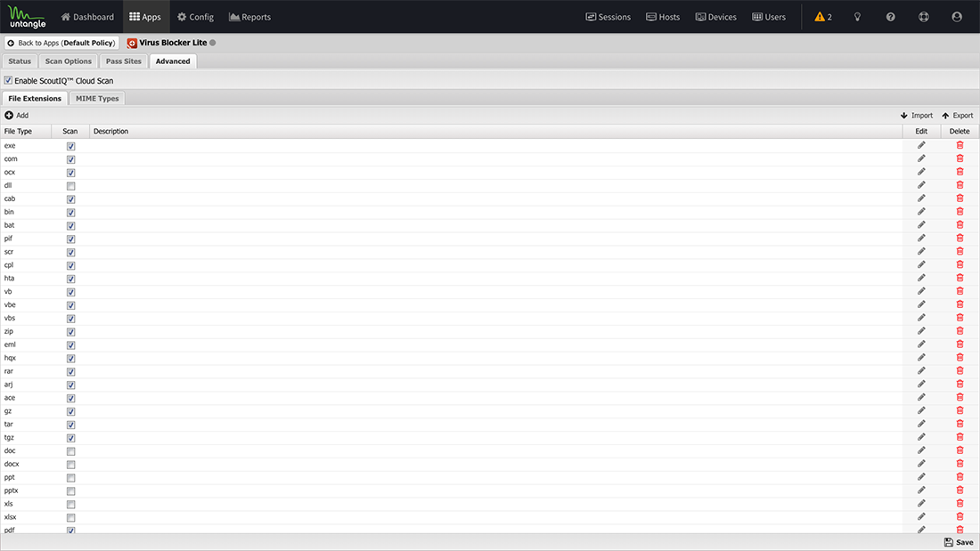Enable scan for docx file type
Screen dimensions: 980x551
pos(70,464)
